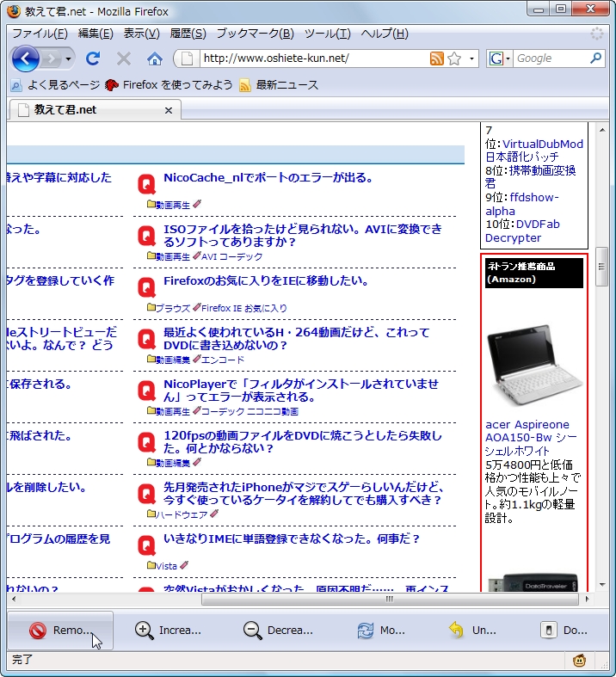Click the horizontal scrollbar thumb
Viewport: 616px width, 677px height.
(390, 599)
